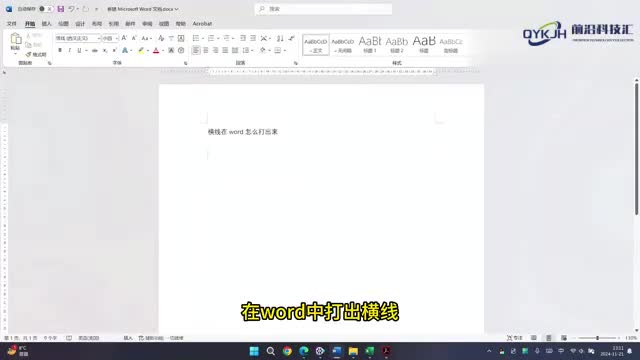
Task: Open the font name combo box
Action: [x=78, y=38]
